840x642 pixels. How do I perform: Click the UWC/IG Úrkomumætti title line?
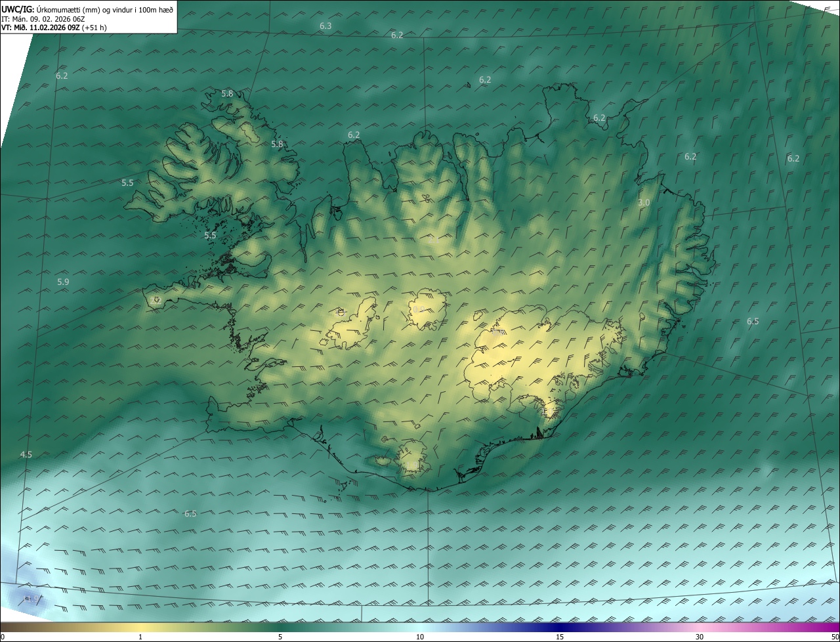pyautogui.click(x=87, y=10)
